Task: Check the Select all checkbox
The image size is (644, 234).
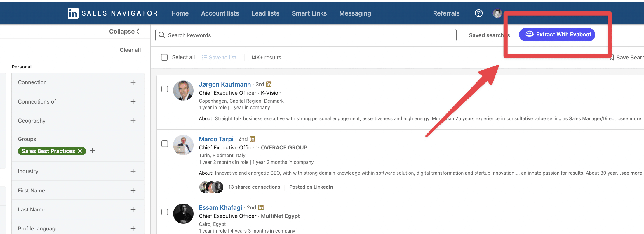Action: coord(164,57)
